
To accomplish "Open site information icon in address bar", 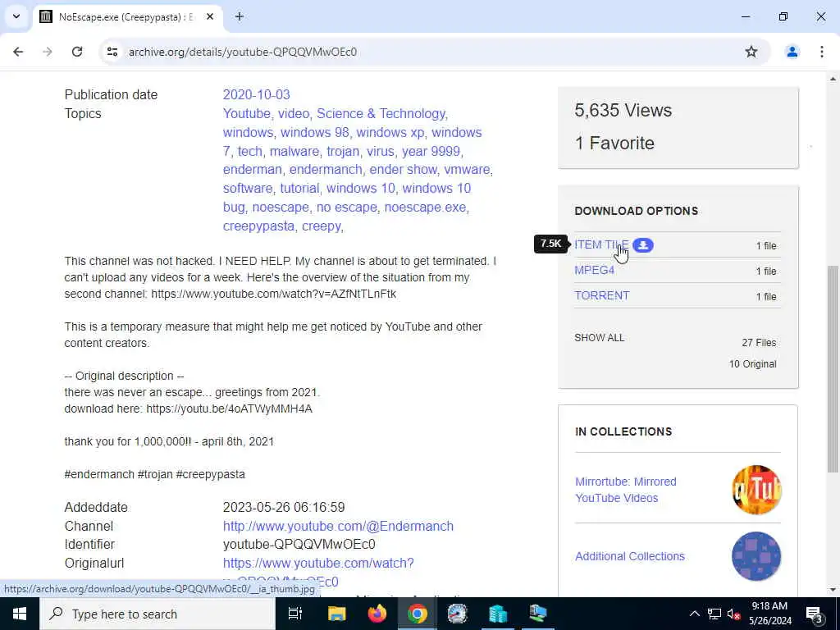I will click(x=112, y=52).
